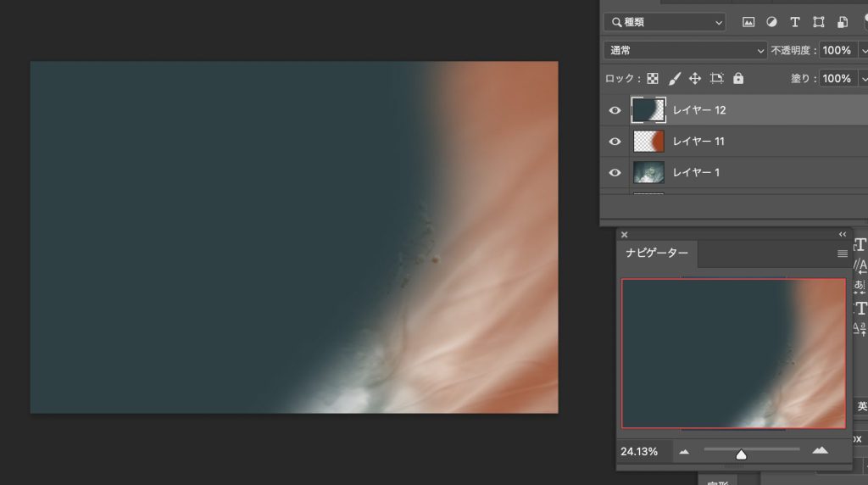868x485 pixels.
Task: Hide レイヤー 11 with the eye icon
Action: (x=615, y=142)
